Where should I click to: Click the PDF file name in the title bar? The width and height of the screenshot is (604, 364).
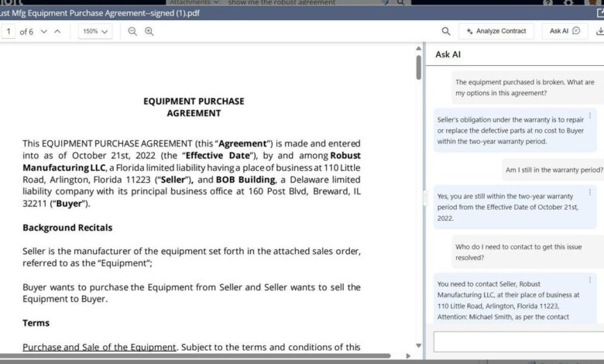click(x=100, y=13)
